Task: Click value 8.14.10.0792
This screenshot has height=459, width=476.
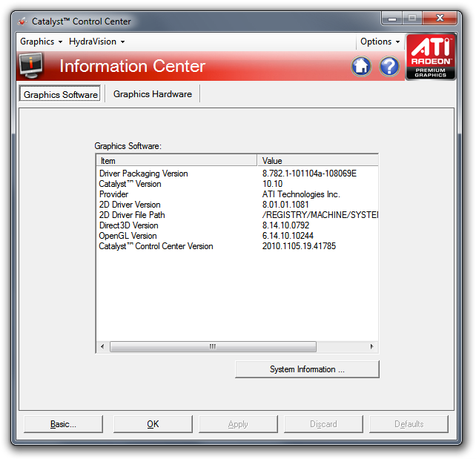Action: [x=285, y=225]
